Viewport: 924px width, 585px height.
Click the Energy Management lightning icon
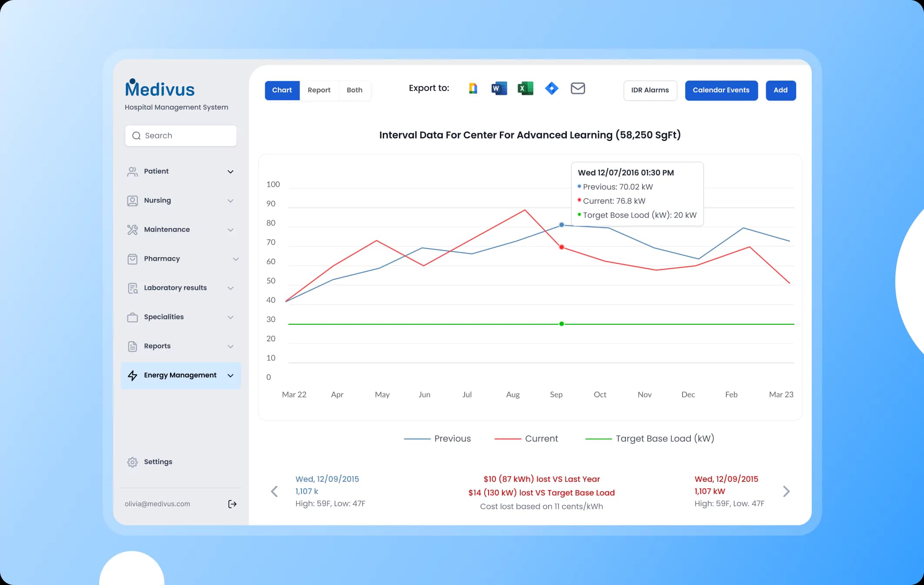[132, 376]
